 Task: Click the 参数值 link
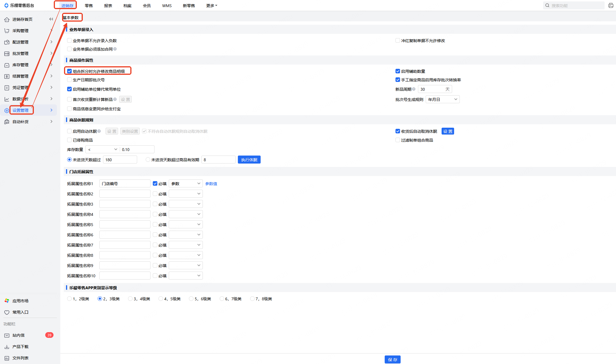pyautogui.click(x=211, y=184)
